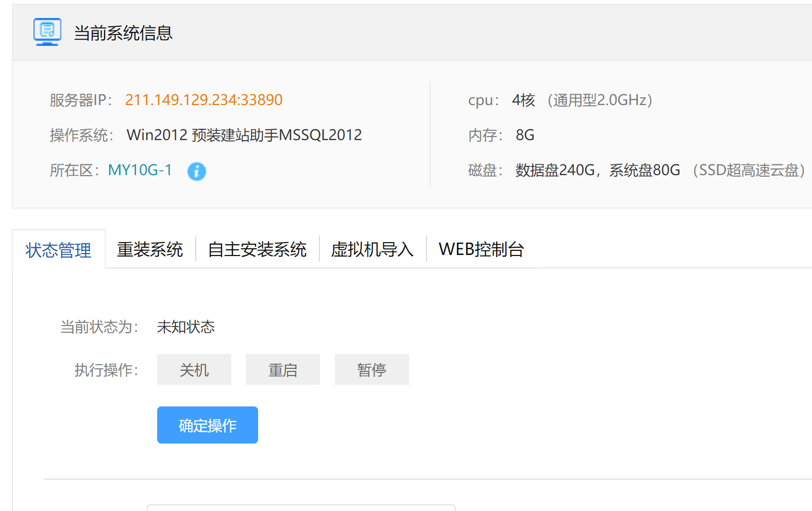Open the MY10G-1 zone link
The width and height of the screenshot is (812, 511).
[x=140, y=170]
